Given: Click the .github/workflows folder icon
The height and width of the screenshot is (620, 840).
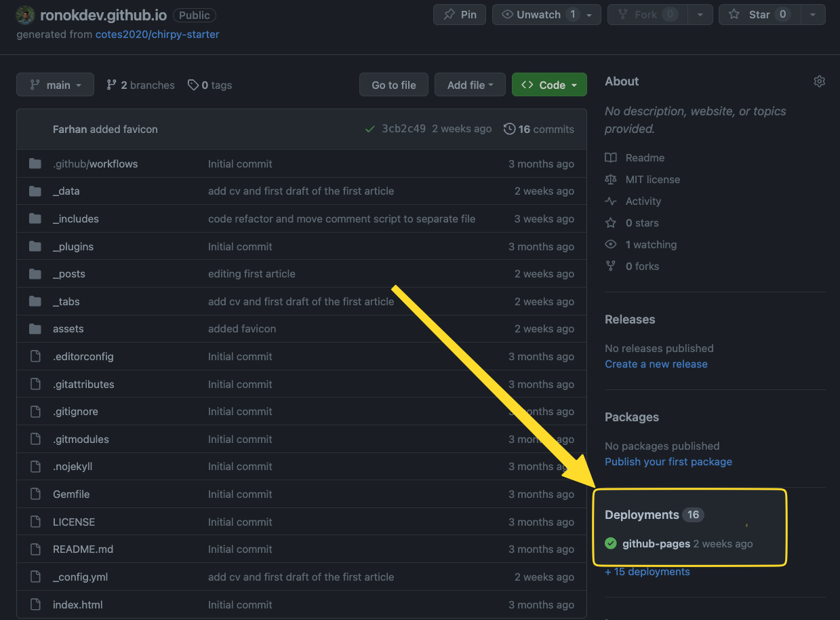Looking at the screenshot, I should point(35,164).
